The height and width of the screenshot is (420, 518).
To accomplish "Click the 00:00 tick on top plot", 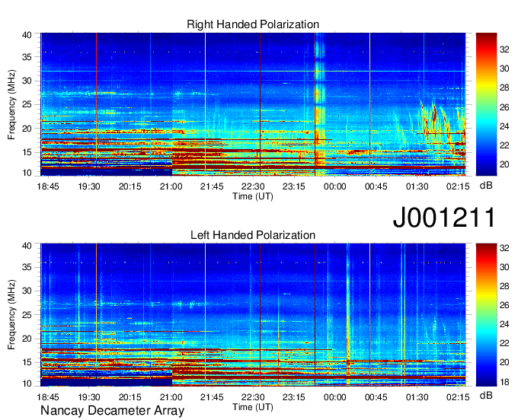I will 334,186.
